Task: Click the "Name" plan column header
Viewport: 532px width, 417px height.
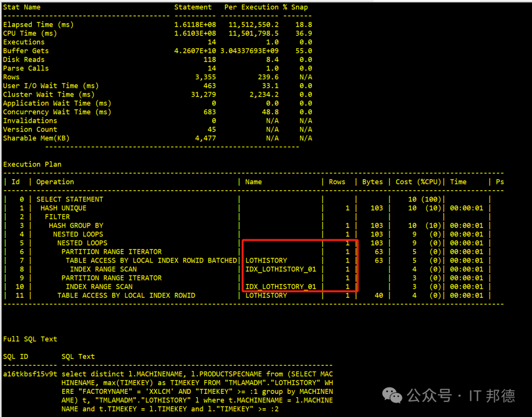Action: point(254,182)
